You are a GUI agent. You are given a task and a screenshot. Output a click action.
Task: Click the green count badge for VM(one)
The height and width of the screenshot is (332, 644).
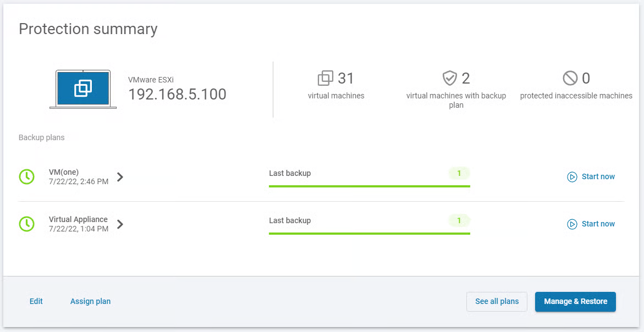point(459,174)
